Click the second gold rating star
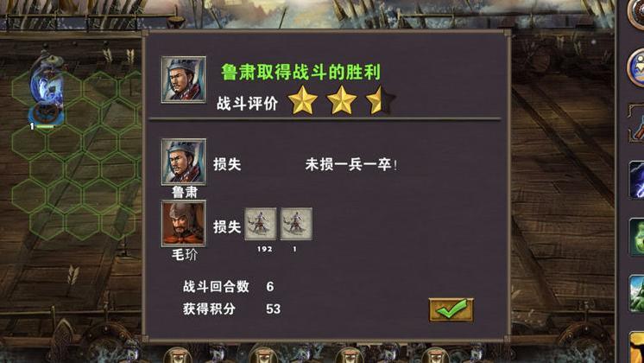The height and width of the screenshot is (363, 644). pyautogui.click(x=341, y=100)
